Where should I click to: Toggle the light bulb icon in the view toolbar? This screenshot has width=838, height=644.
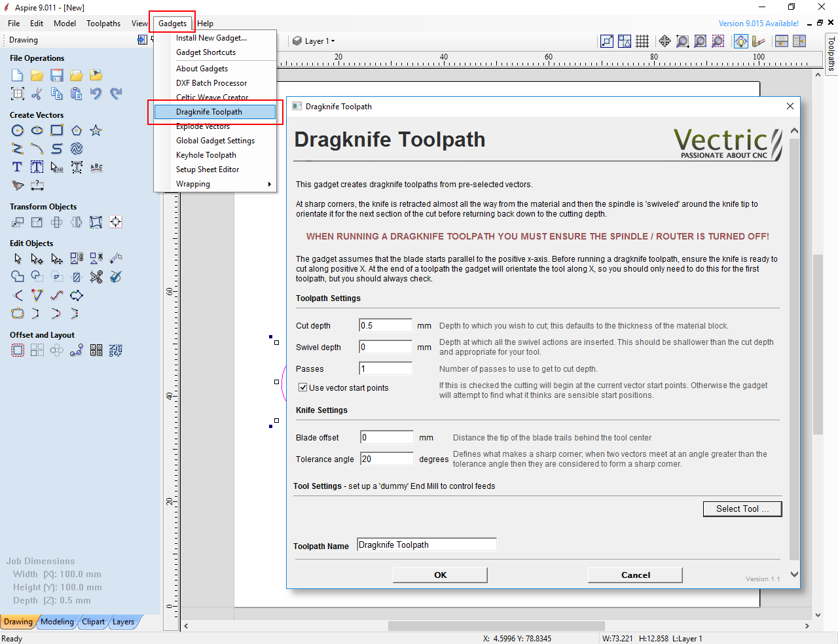(x=741, y=41)
